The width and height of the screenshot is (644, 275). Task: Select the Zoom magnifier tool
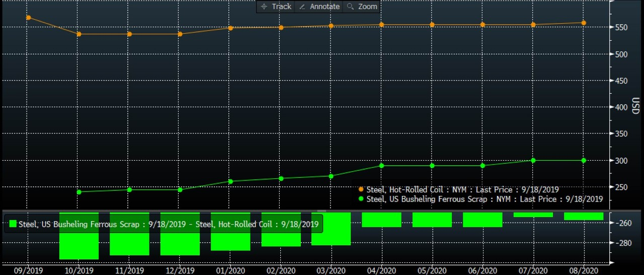click(x=362, y=7)
